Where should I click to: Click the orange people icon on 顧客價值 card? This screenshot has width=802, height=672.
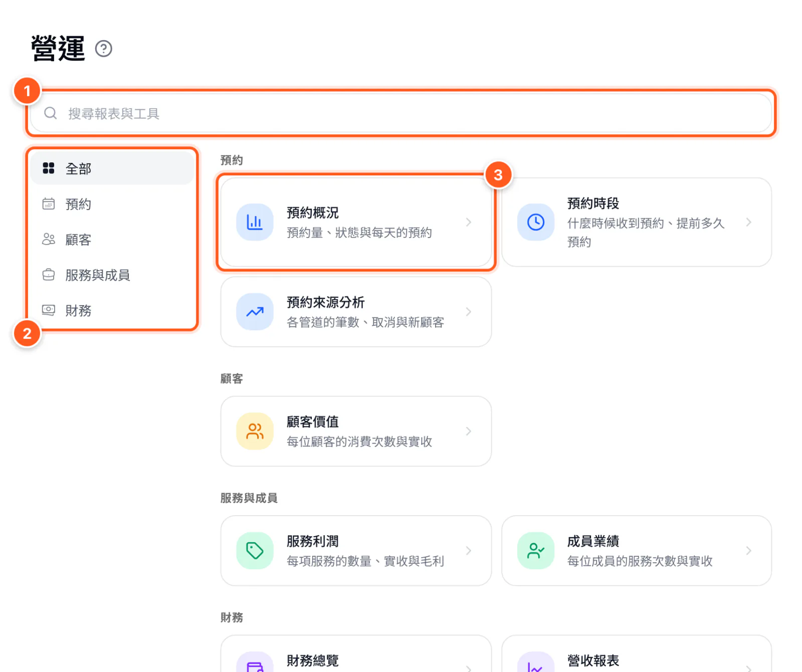click(255, 431)
